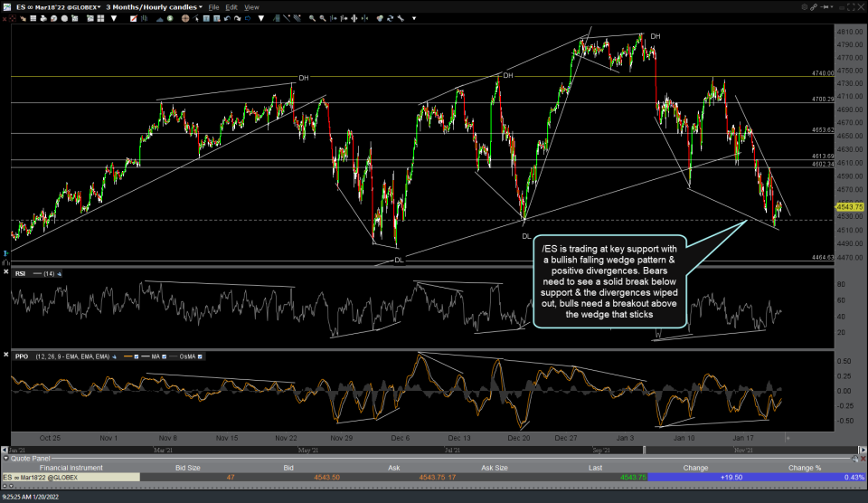Open the 3 Months/Hourly candles timeframe dropdown
This screenshot has width=868, height=503.
[x=154, y=7]
